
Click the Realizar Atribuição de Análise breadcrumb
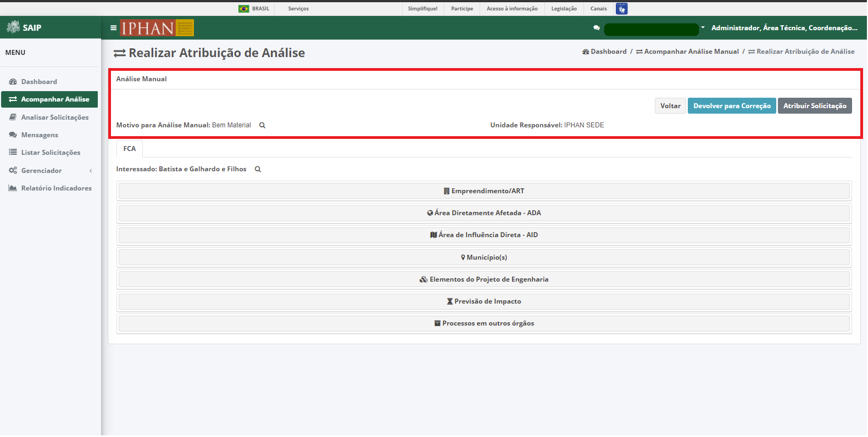click(x=802, y=52)
